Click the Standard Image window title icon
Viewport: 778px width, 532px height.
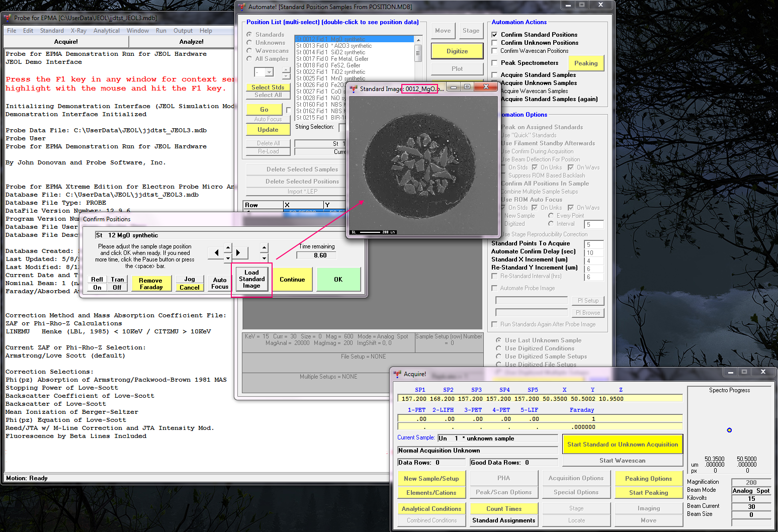pyautogui.click(x=354, y=89)
